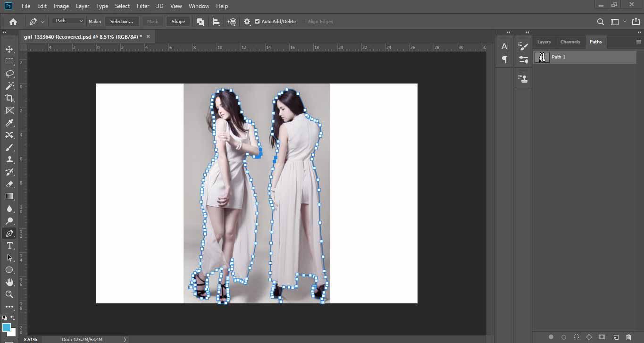Click the blue foreground color swatch
Screen dimensions: 644x343
6,327
